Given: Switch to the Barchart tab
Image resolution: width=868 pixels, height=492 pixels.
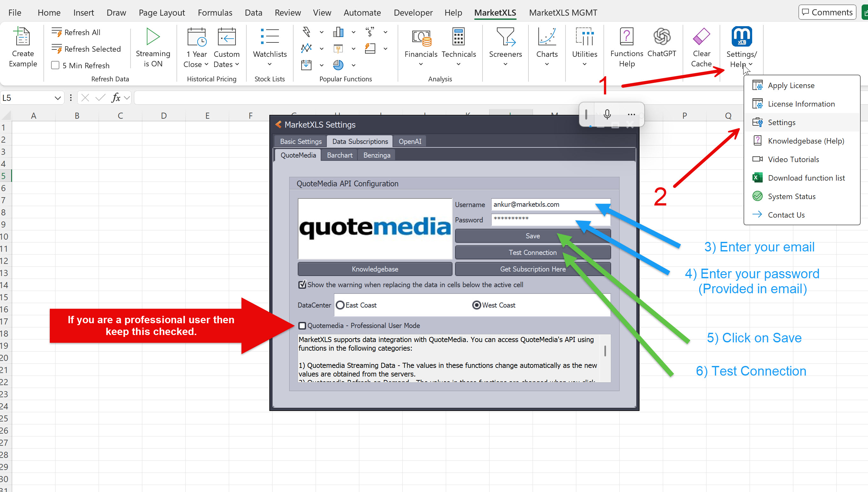Looking at the screenshot, I should (339, 155).
